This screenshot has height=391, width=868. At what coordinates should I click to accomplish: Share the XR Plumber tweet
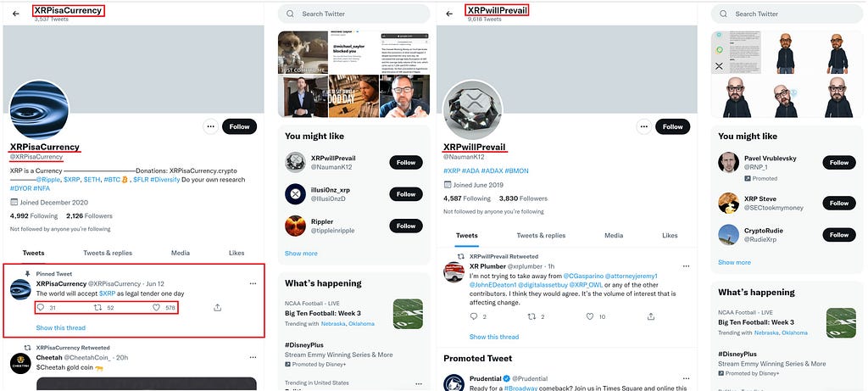click(x=650, y=316)
